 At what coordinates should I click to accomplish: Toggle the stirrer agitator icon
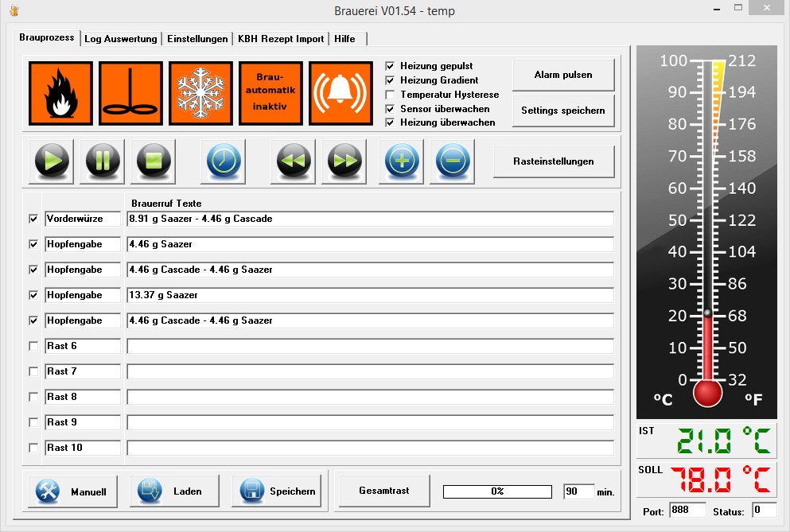[x=130, y=94]
